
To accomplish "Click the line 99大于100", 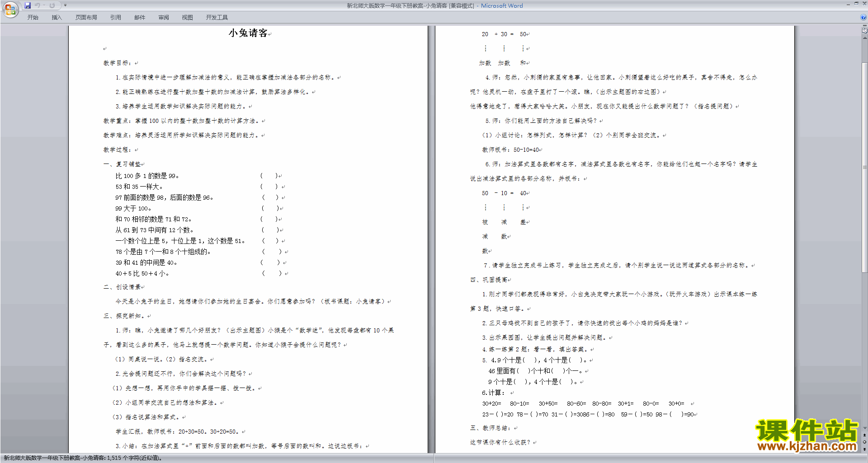I will coord(133,208).
